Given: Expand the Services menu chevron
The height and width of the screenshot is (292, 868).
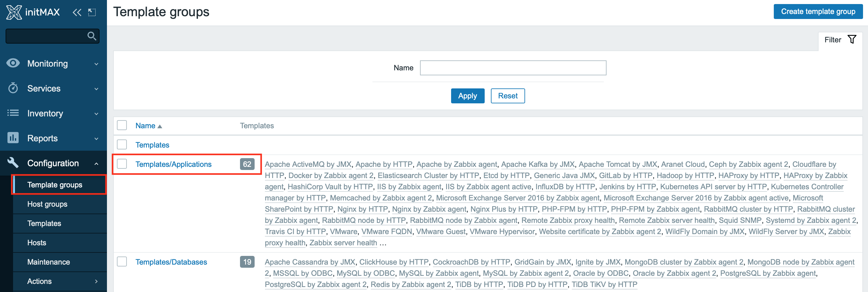Looking at the screenshot, I should coord(96,89).
